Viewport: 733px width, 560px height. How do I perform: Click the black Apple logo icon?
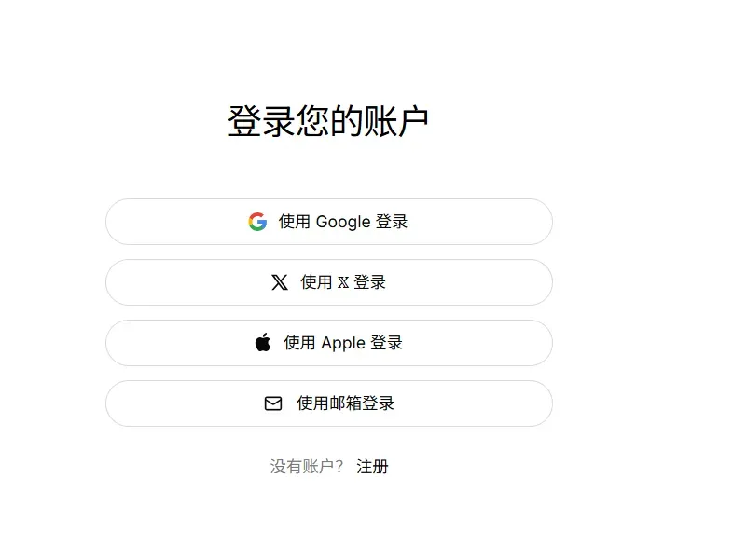pos(263,342)
